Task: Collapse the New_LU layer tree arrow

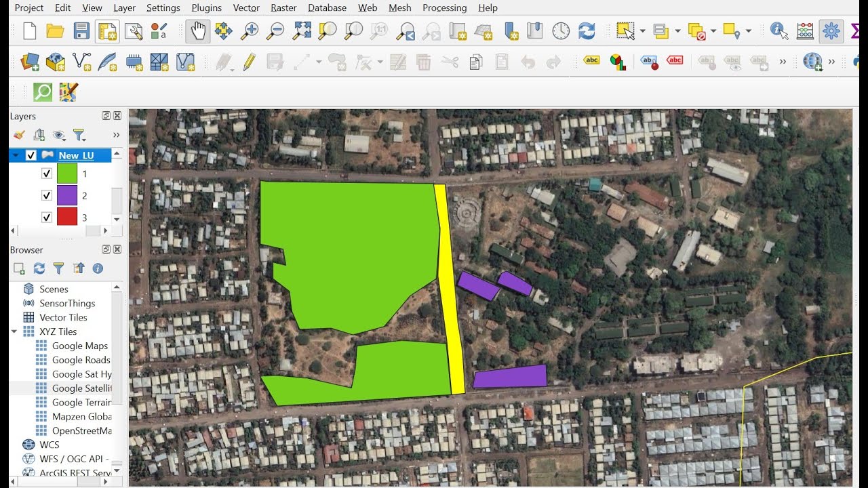Action: [x=16, y=155]
